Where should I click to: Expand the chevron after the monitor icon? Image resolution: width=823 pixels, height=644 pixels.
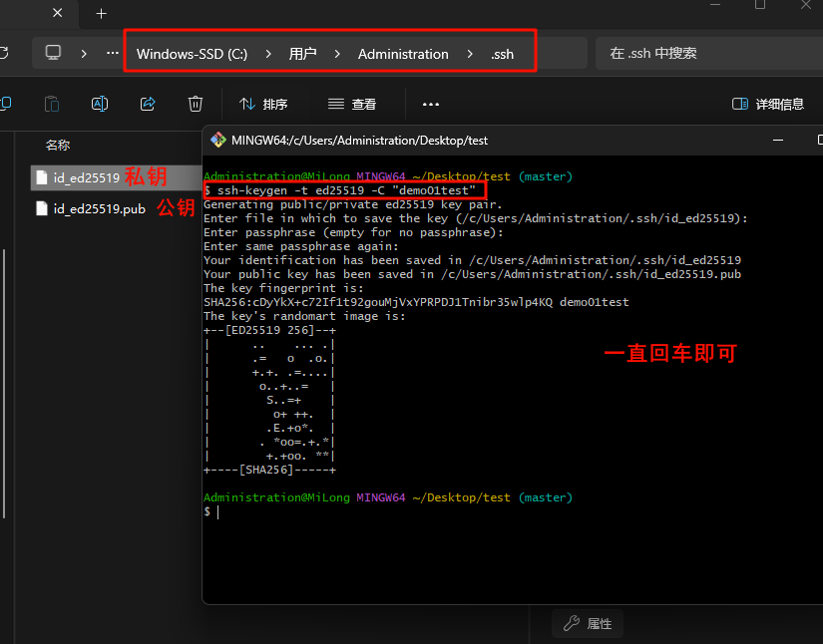[84, 53]
